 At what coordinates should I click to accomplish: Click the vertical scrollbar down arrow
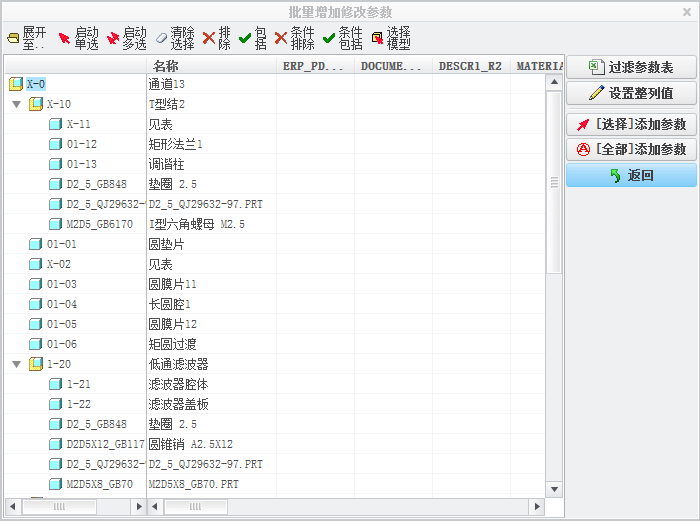[554, 489]
